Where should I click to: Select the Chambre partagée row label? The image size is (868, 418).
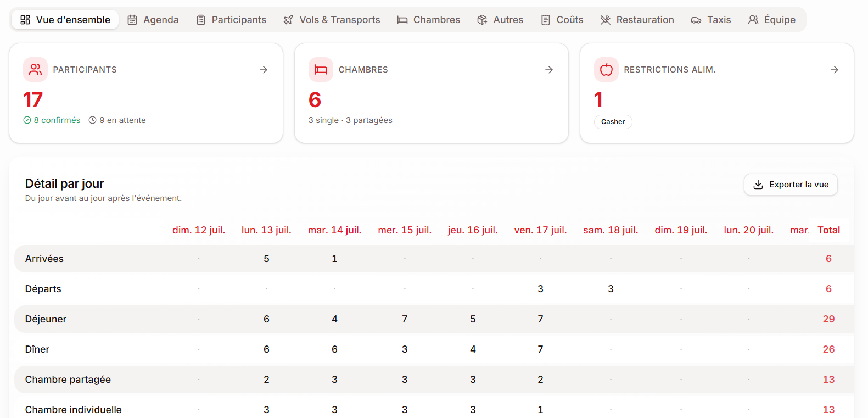click(x=68, y=380)
